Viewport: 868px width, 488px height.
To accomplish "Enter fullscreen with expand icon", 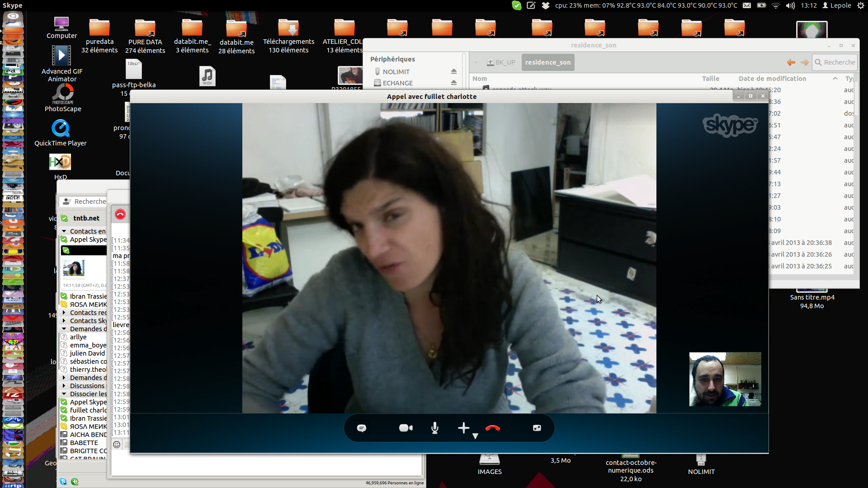I will click(x=537, y=428).
